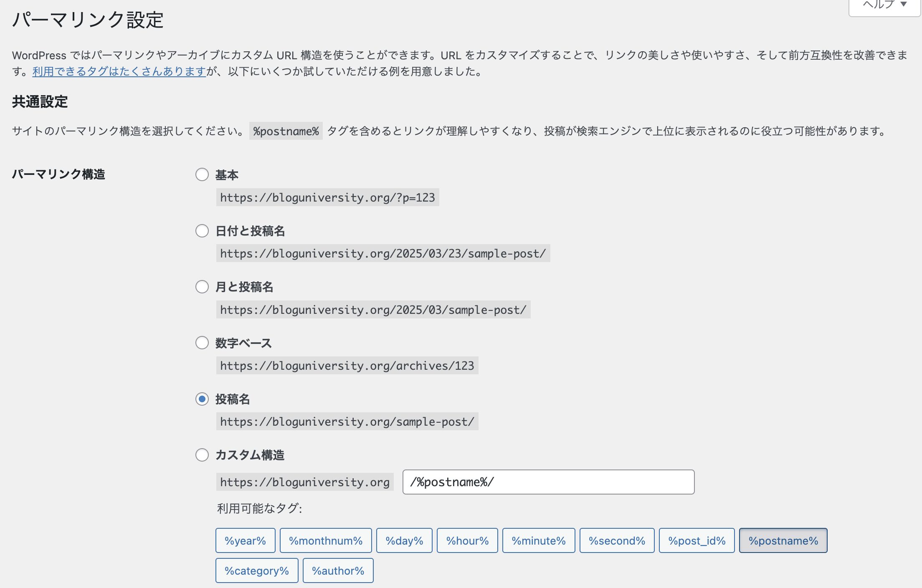
Task: Open the ヘルプ dropdown tab
Action: [884, 5]
